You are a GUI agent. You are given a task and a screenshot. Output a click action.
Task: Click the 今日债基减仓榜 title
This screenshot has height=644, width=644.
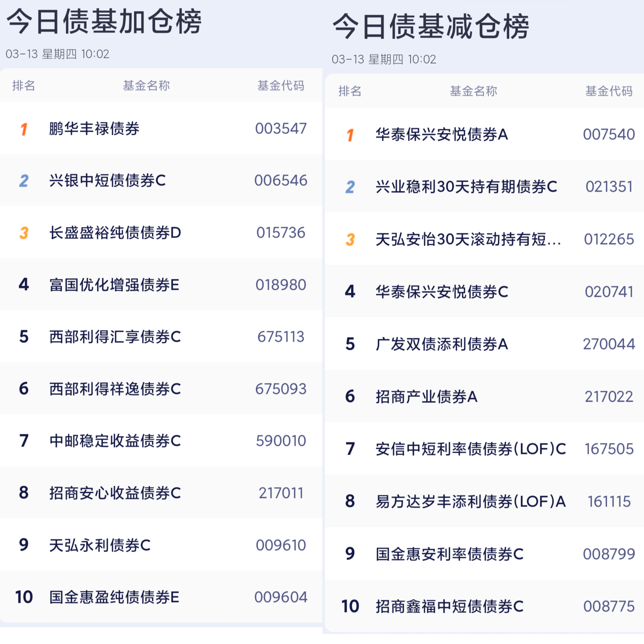431,27
